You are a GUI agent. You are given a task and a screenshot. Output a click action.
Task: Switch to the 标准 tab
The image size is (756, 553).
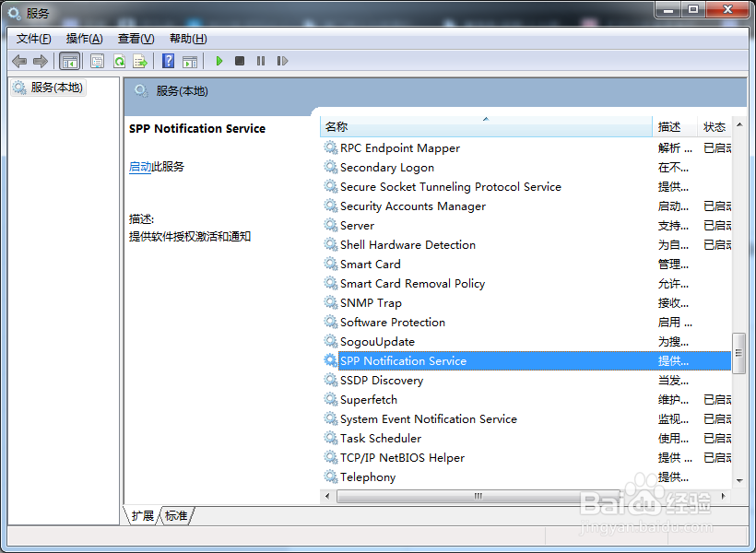(x=176, y=516)
